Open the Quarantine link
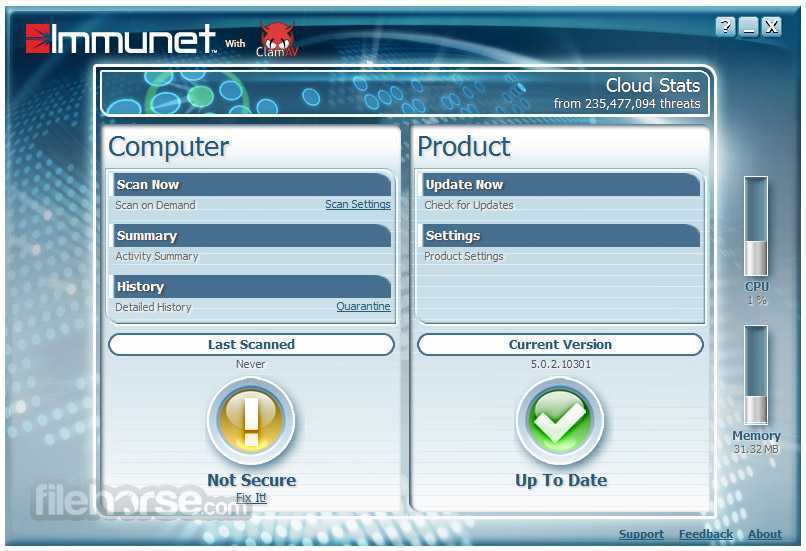Viewport: 806px width, 551px height. tap(363, 307)
